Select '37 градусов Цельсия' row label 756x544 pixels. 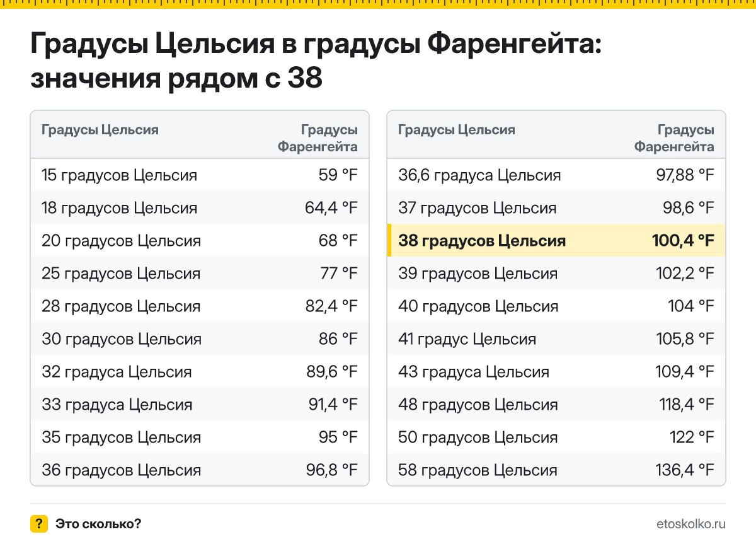478,208
